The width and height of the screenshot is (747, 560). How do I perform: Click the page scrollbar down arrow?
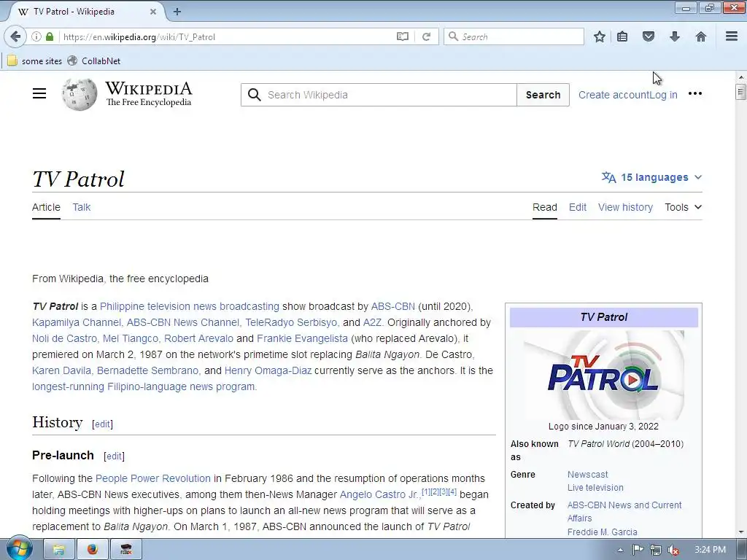[741, 532]
